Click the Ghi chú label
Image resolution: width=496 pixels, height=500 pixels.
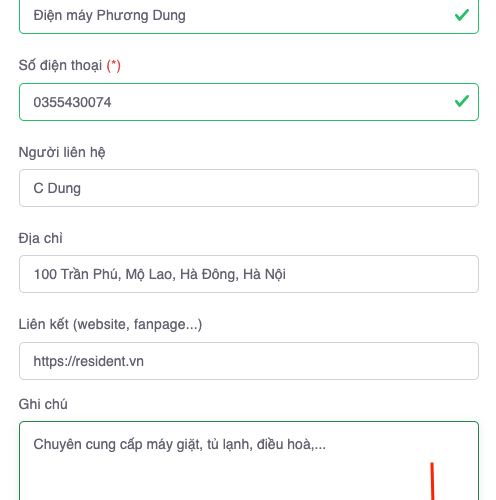43,404
